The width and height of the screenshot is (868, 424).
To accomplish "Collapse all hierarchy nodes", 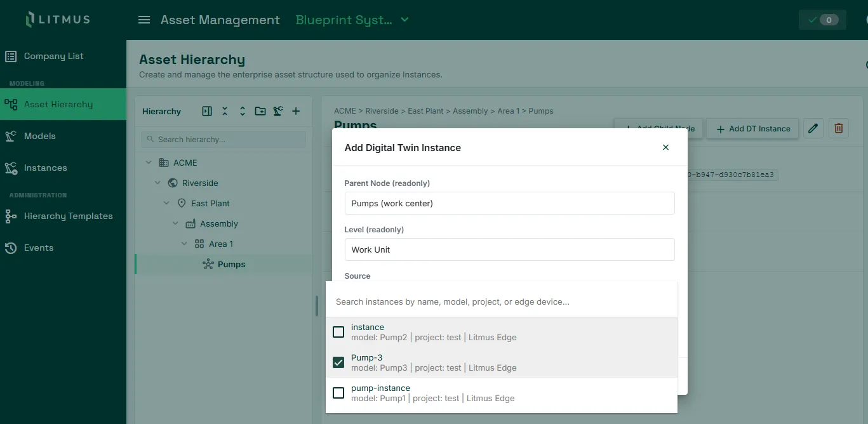I will tap(225, 111).
